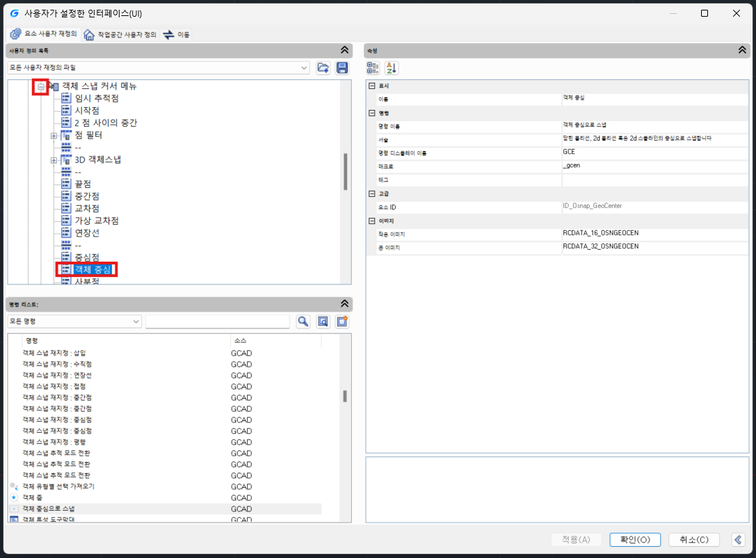Collapse the 객체 스냅 커서 메뉴 tree node

click(x=42, y=86)
